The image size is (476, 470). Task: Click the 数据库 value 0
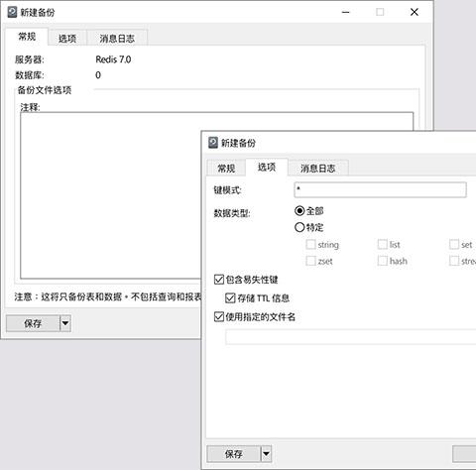[x=98, y=75]
